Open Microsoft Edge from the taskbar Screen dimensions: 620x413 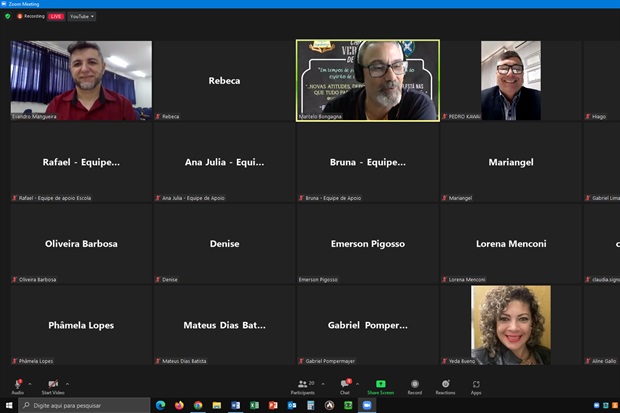pos(161,405)
